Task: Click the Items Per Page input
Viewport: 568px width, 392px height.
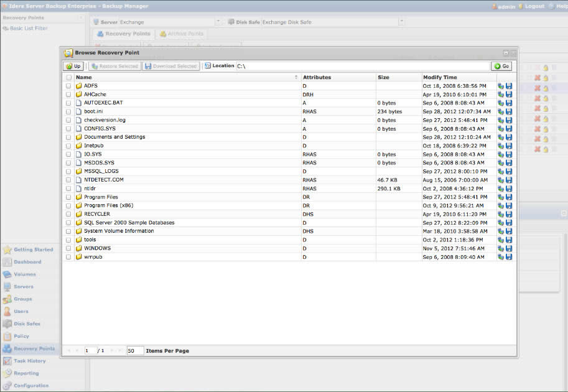Action: (135, 351)
